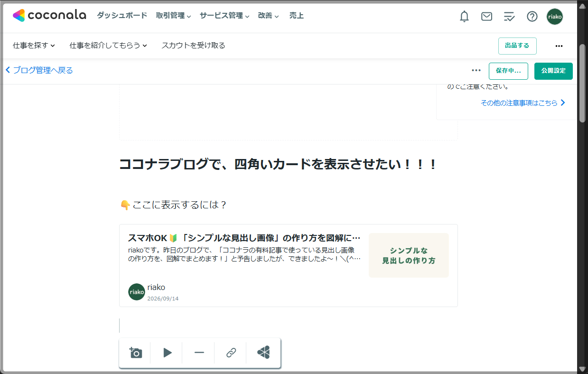Image resolution: width=588 pixels, height=374 pixels.
Task: Open the three-dot menu beside 出品する
Action: [x=559, y=46]
